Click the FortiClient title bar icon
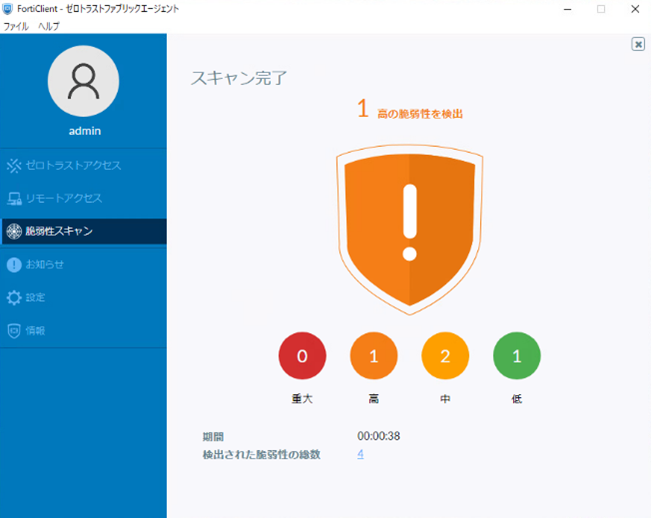The image size is (651, 518). (8, 9)
